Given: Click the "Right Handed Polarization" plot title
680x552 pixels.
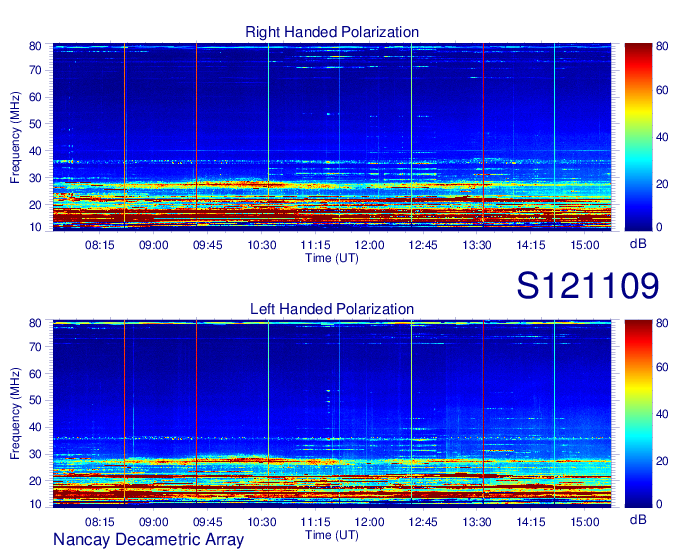Looking at the screenshot, I should (x=332, y=32).
